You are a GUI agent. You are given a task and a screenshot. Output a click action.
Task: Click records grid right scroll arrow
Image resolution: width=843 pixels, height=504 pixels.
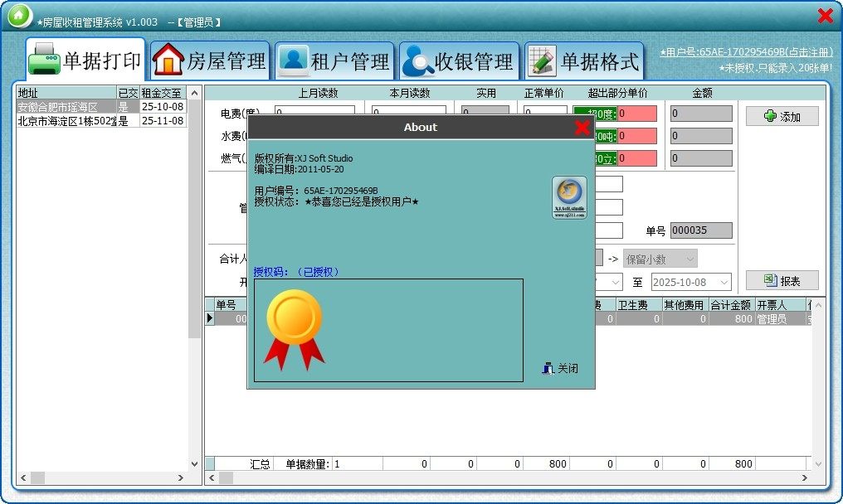point(804,477)
